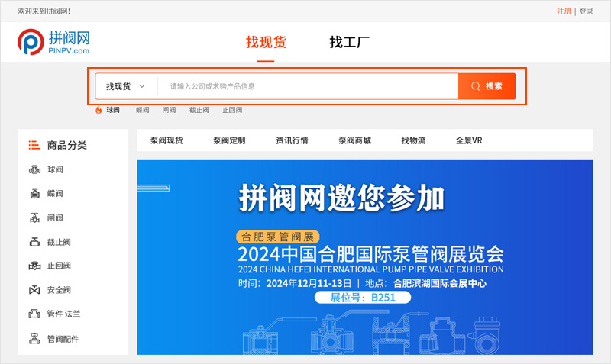Select 截止阀 text in category sidebar
The image size is (611, 364).
tap(59, 242)
